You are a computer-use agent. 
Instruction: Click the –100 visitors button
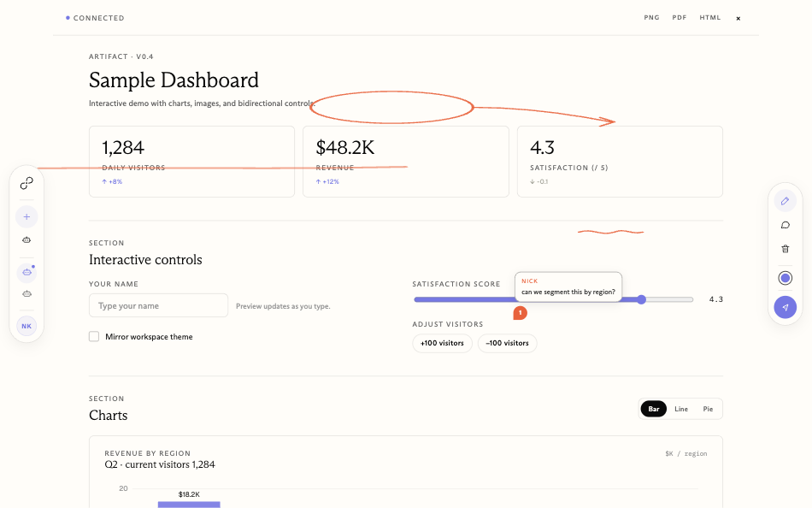507,343
